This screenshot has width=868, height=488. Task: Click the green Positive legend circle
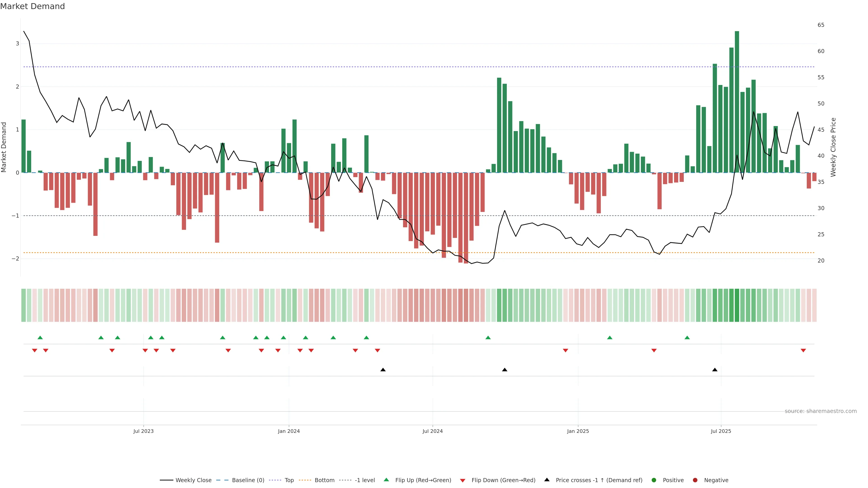click(x=654, y=480)
